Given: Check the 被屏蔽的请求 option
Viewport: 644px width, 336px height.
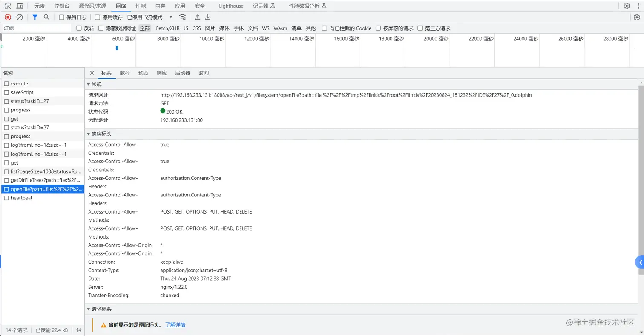Looking at the screenshot, I should [378, 28].
